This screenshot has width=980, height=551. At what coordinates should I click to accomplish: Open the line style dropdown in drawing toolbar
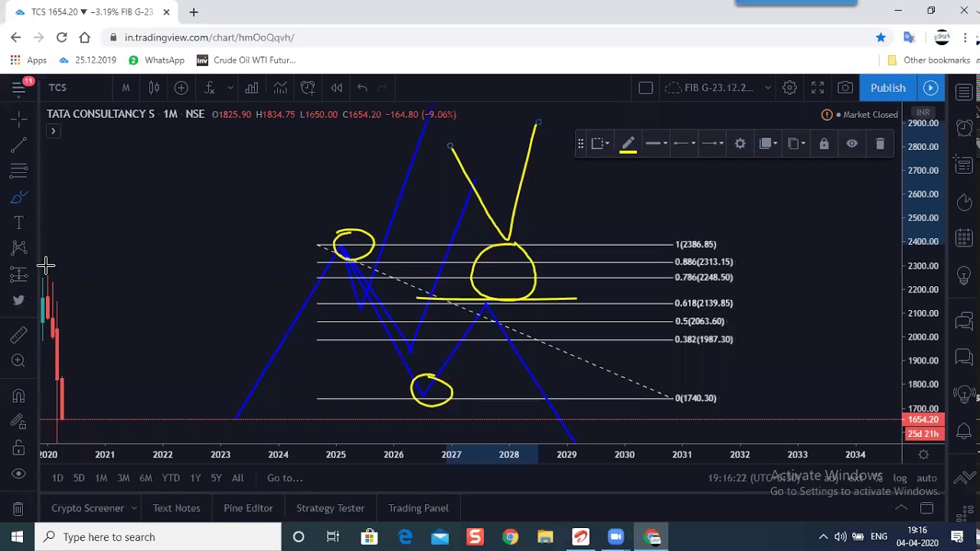pos(656,143)
